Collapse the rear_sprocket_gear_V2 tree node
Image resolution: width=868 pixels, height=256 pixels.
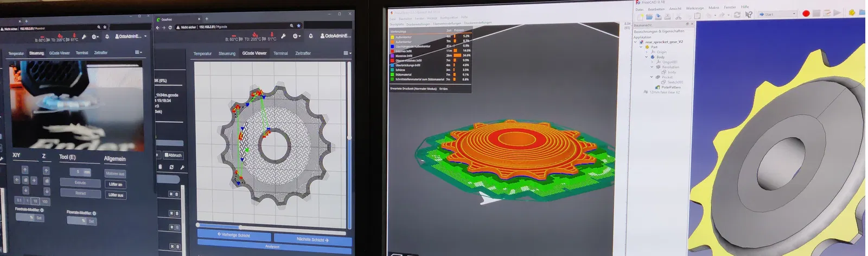point(635,42)
